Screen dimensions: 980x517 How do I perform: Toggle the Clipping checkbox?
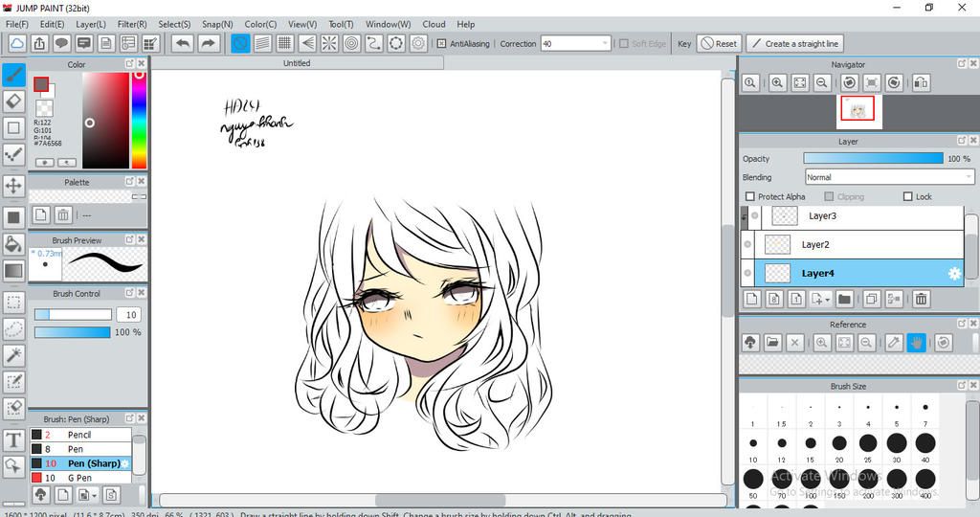click(829, 196)
